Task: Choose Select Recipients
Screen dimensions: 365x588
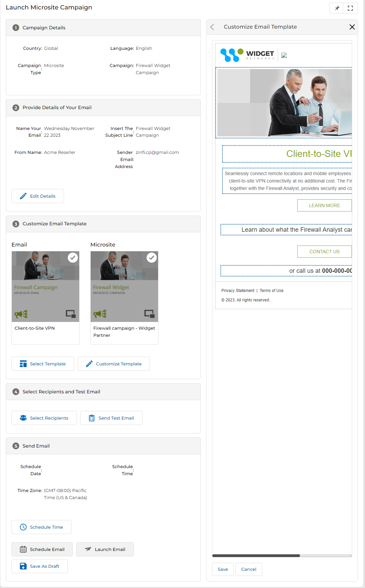Action: coord(44,418)
